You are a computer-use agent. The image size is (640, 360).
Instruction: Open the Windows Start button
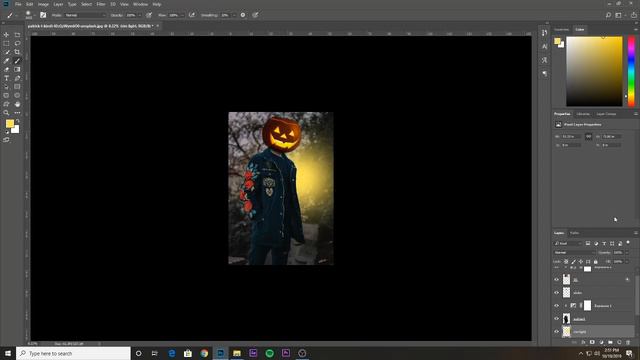(8, 353)
